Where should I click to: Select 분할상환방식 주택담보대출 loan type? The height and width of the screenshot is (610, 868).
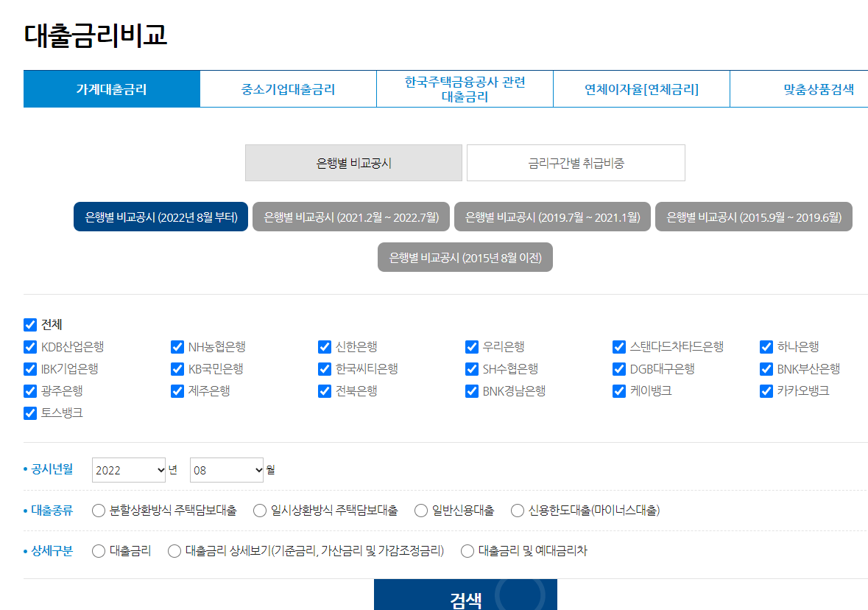[x=99, y=511]
